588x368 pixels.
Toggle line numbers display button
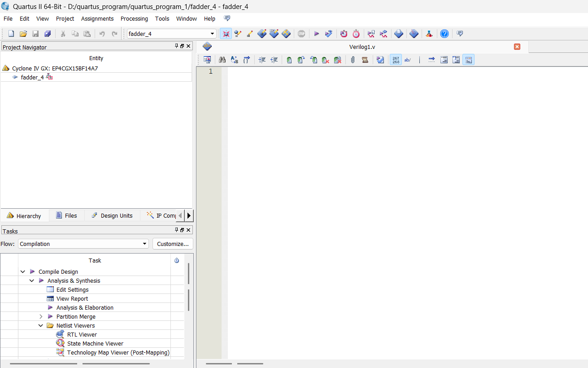[396, 60]
